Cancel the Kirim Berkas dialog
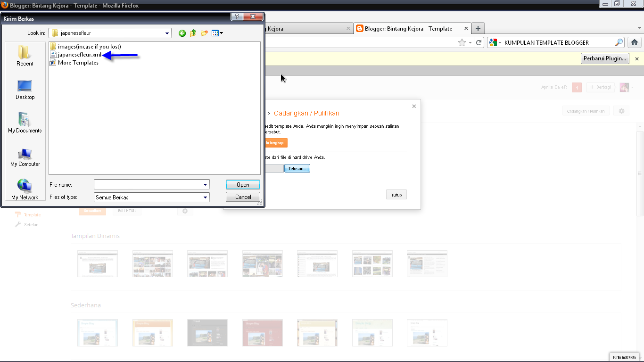Screen dimensions: 644x362 pos(243,197)
